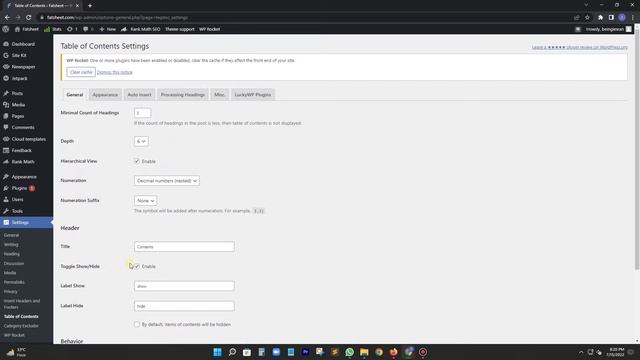
Task: Open Users in sidebar
Action: tap(17, 200)
